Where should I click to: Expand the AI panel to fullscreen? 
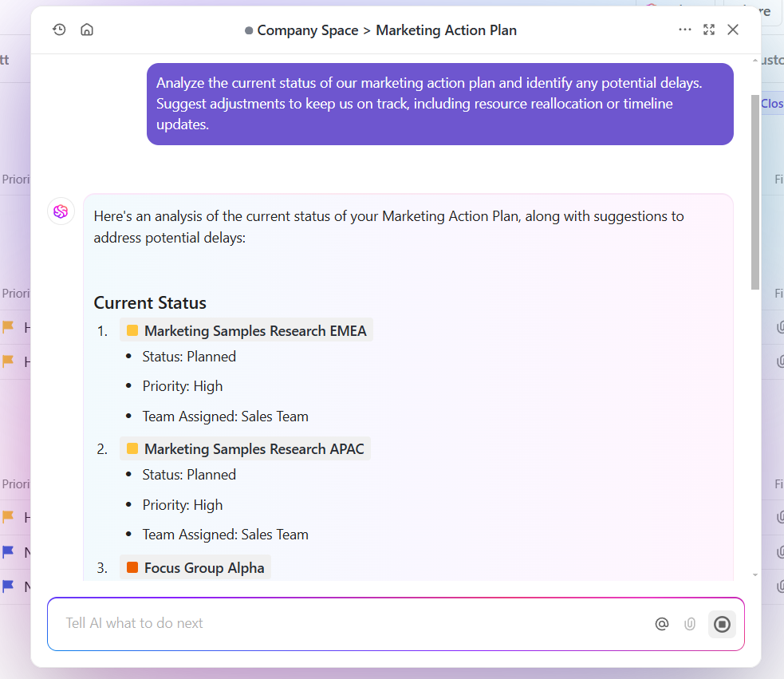coord(709,30)
